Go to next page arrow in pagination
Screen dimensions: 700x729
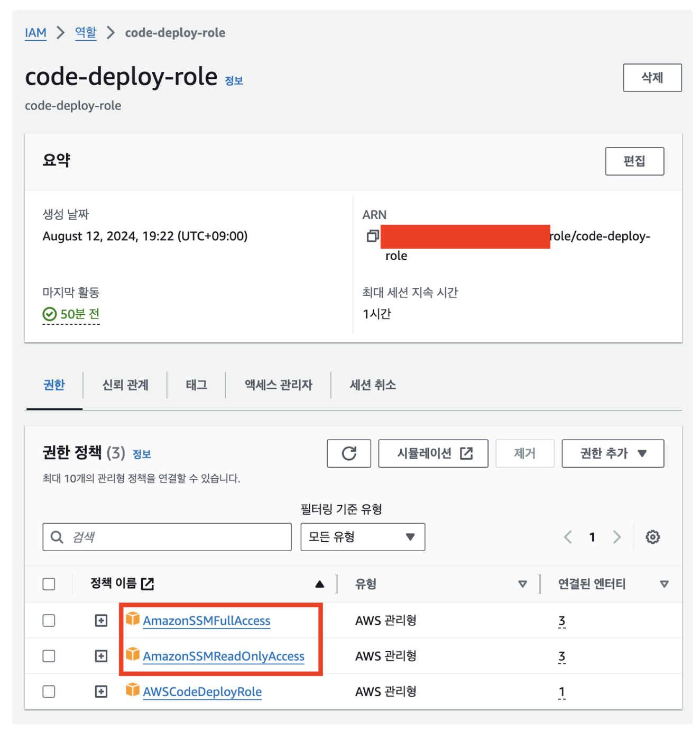pyautogui.click(x=616, y=537)
